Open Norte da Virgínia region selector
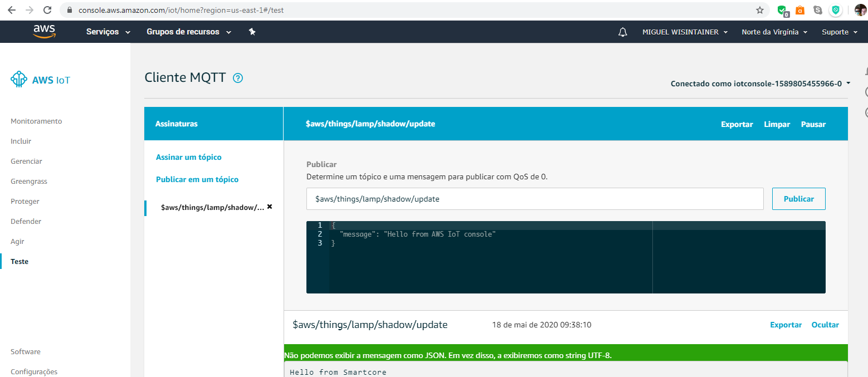The width and height of the screenshot is (868, 377). click(775, 32)
